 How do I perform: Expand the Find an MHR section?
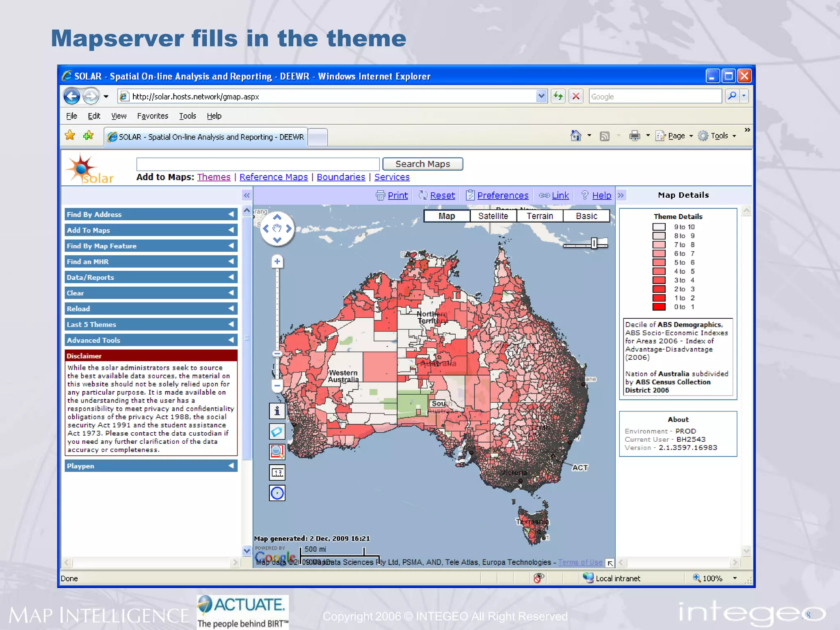point(151,262)
